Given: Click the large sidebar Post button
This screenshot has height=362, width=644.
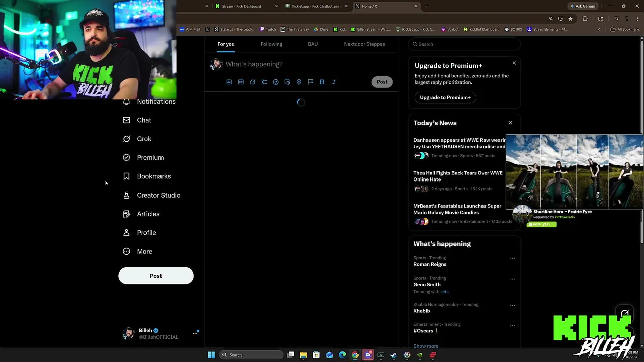Looking at the screenshot, I should (156, 276).
